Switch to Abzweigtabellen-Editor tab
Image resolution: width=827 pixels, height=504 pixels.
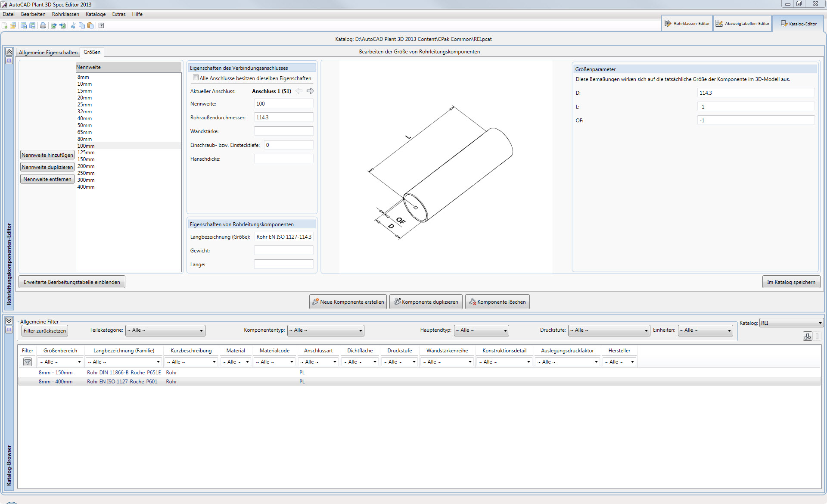(743, 24)
